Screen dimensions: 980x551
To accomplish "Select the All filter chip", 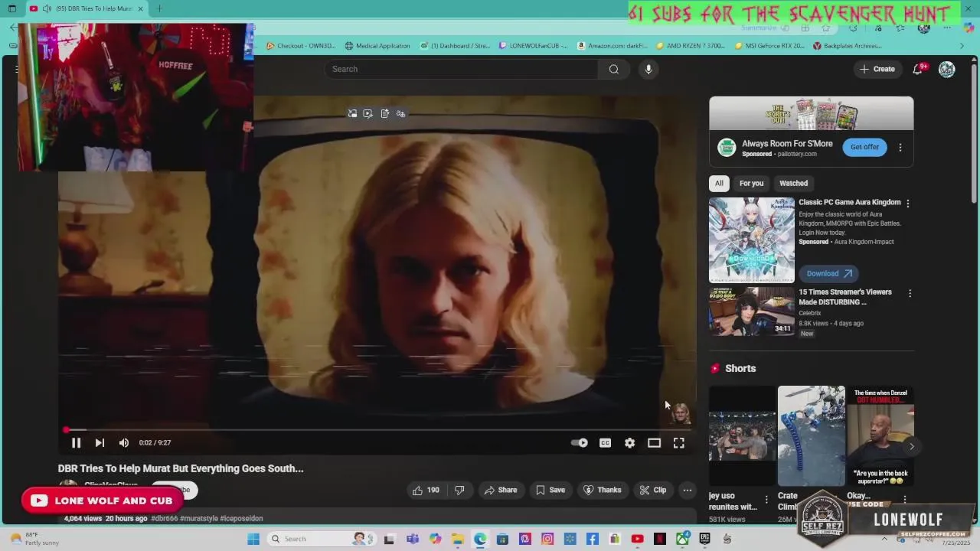I will coord(719,183).
